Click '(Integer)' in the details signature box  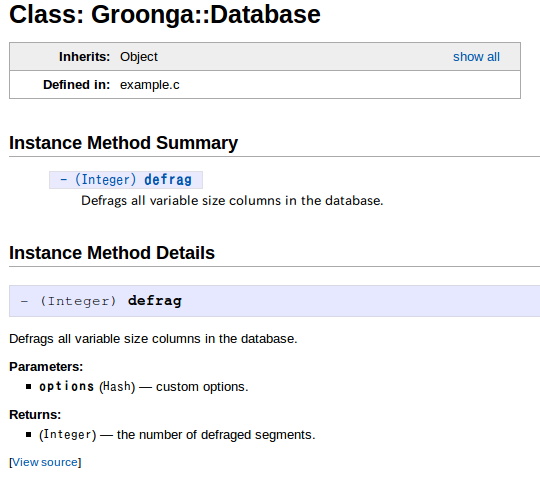[x=78, y=301]
